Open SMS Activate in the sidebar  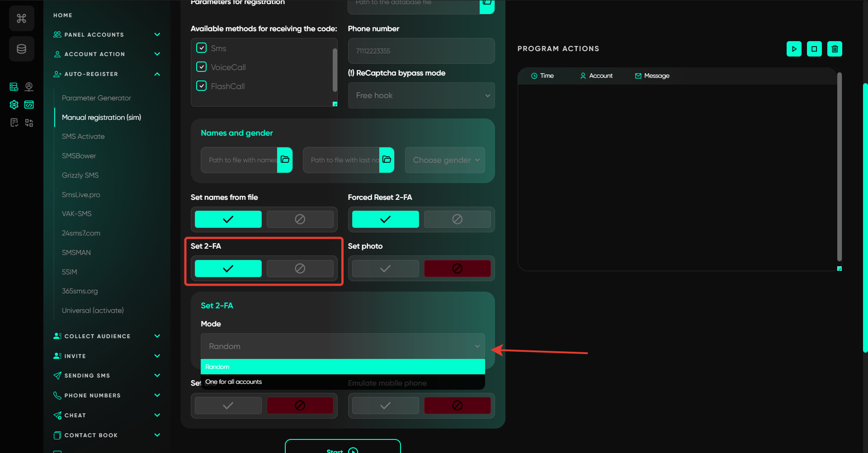(x=83, y=137)
